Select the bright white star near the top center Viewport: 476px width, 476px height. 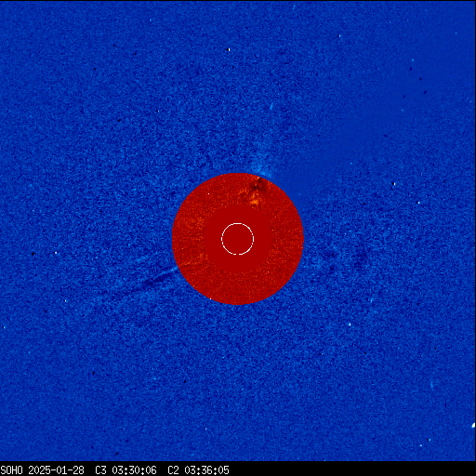tap(229, 49)
